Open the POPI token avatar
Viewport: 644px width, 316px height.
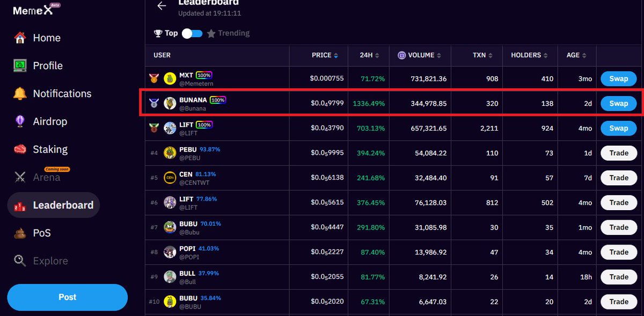(170, 252)
